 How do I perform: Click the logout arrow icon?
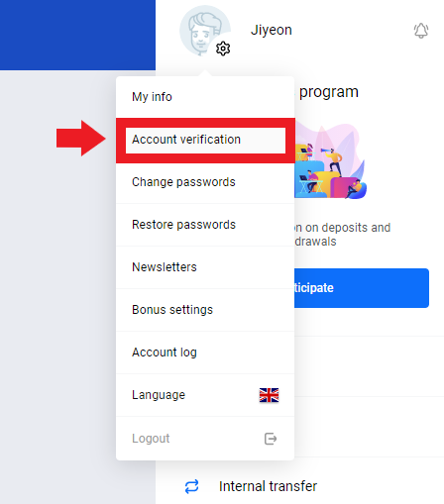tap(271, 439)
